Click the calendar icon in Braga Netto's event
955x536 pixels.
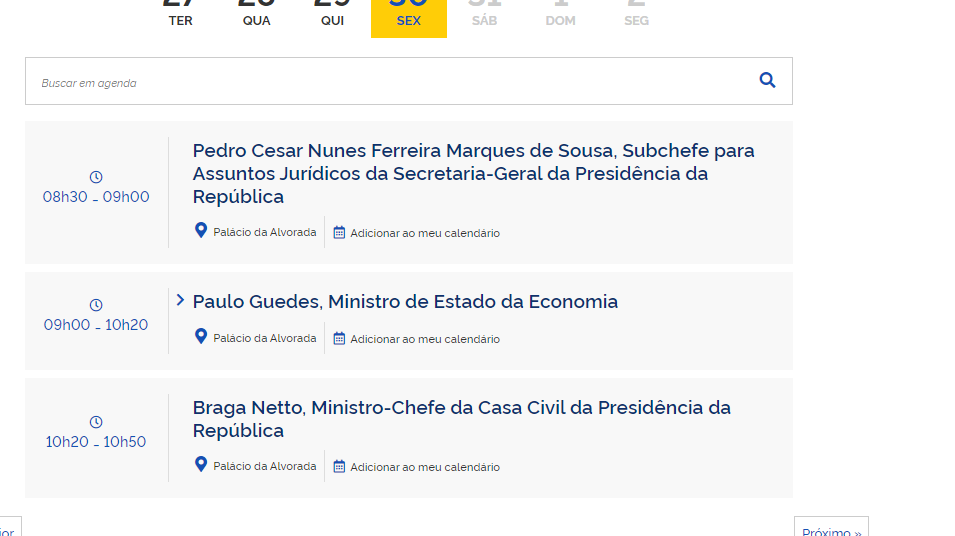pyautogui.click(x=339, y=466)
